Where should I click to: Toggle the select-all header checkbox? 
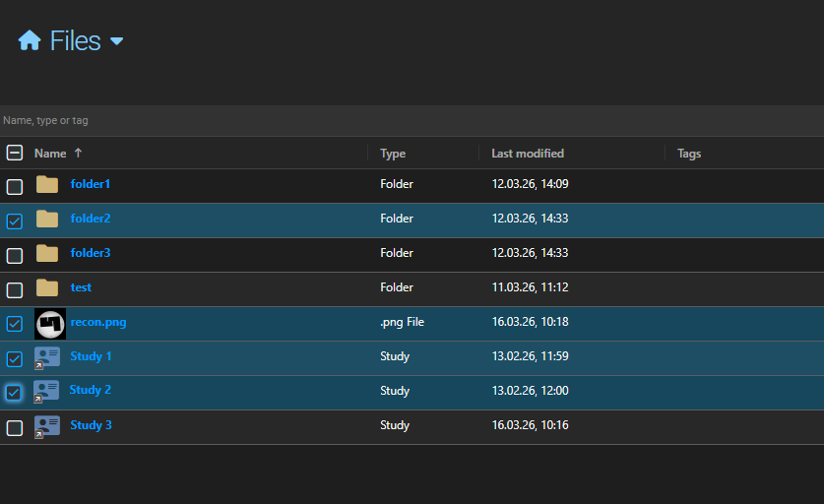tap(15, 153)
